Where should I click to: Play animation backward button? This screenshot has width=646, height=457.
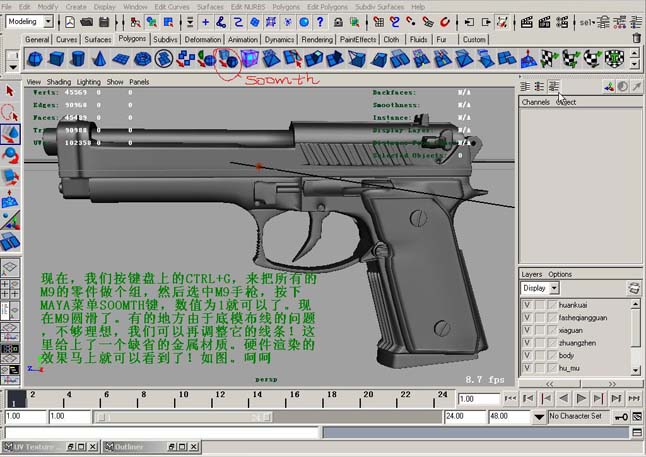point(564,398)
